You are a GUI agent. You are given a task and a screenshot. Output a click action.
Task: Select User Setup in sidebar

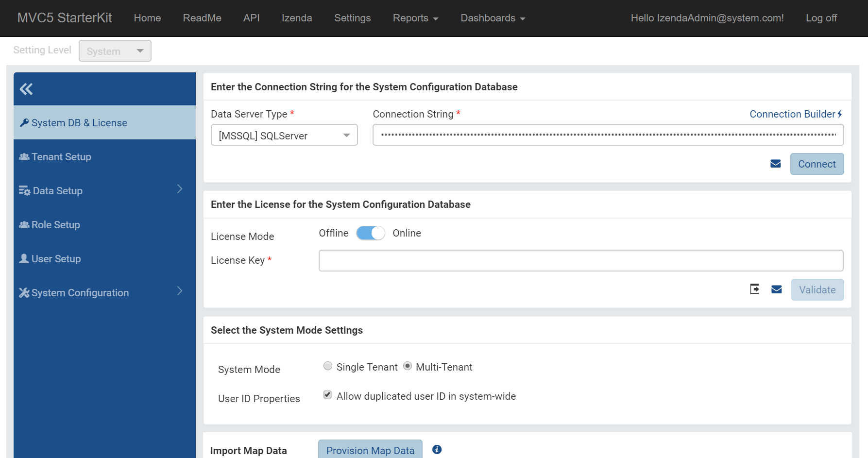(x=104, y=258)
